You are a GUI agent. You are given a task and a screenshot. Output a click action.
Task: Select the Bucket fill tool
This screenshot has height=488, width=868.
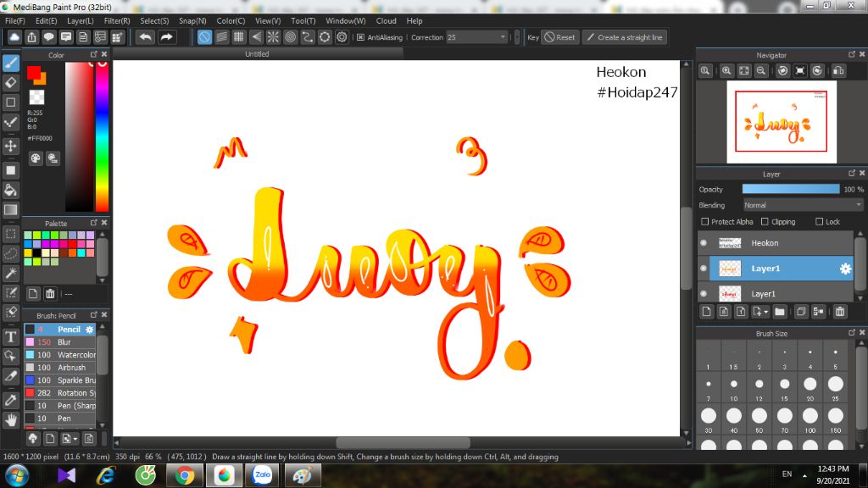(10, 191)
